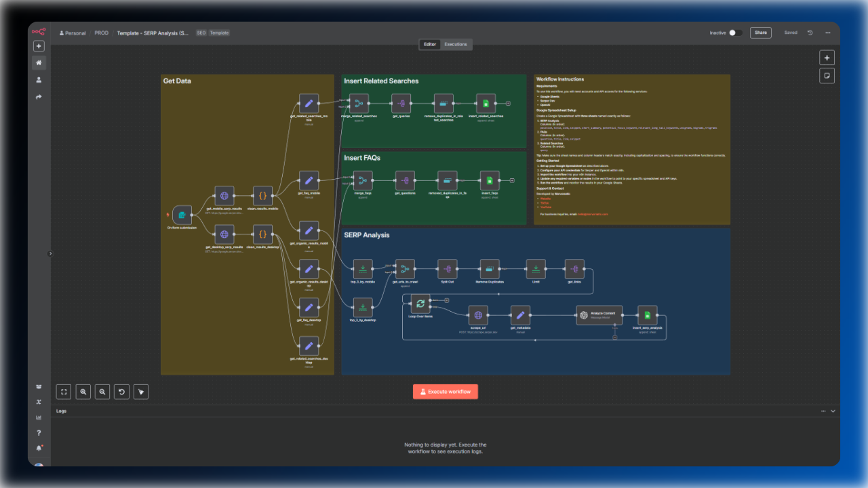This screenshot has width=868, height=488.
Task: Click plus connector after insert_related_searches node
Action: pyautogui.click(x=509, y=104)
